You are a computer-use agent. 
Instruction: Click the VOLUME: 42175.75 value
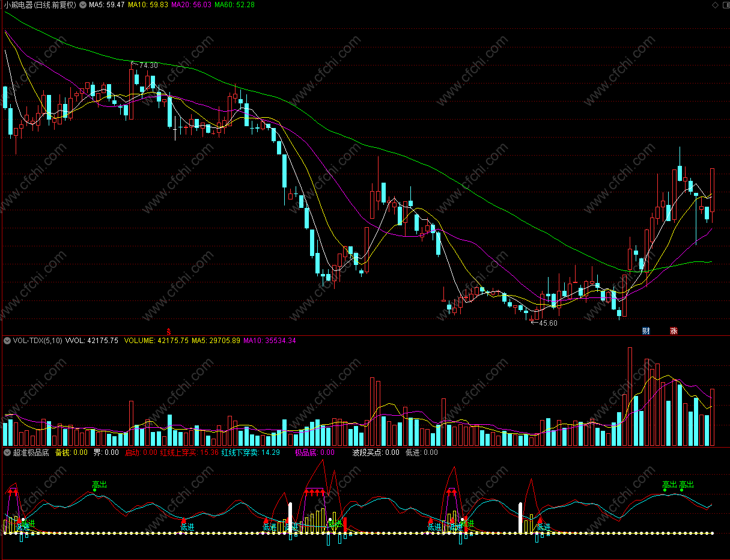(156, 341)
